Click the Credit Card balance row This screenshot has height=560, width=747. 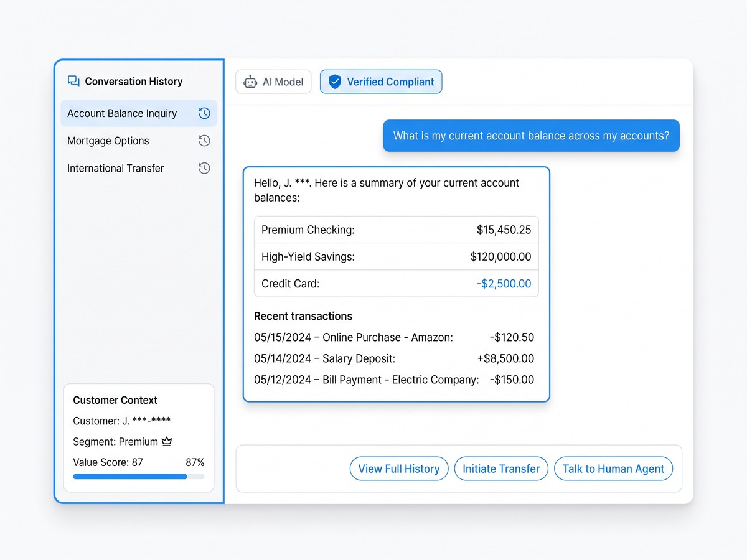(397, 283)
